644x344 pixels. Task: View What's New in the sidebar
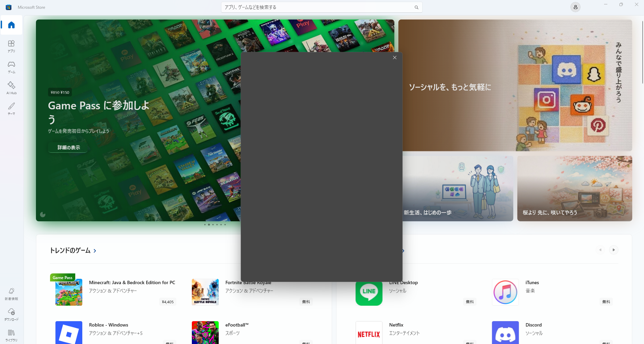(x=11, y=293)
